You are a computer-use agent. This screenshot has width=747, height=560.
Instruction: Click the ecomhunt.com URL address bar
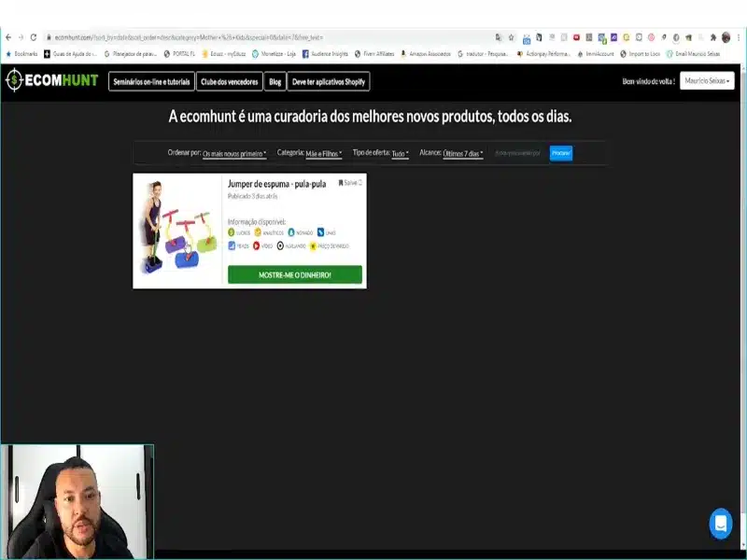pyautogui.click(x=267, y=37)
